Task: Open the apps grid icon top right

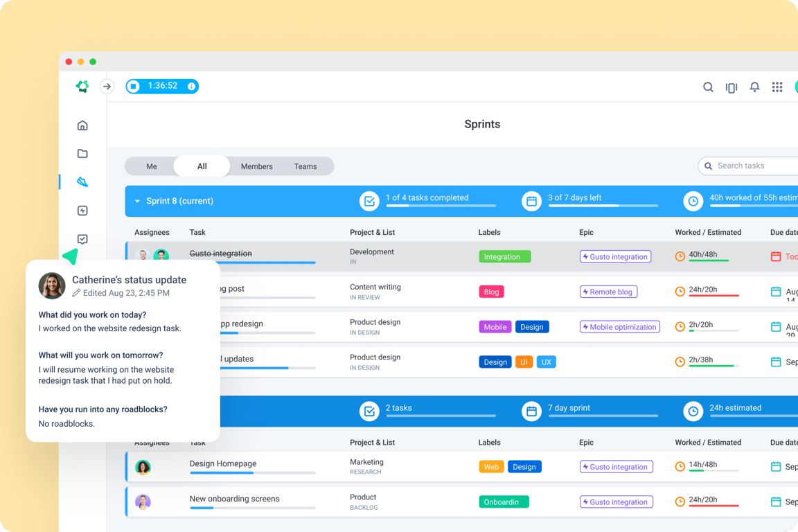Action: click(777, 87)
